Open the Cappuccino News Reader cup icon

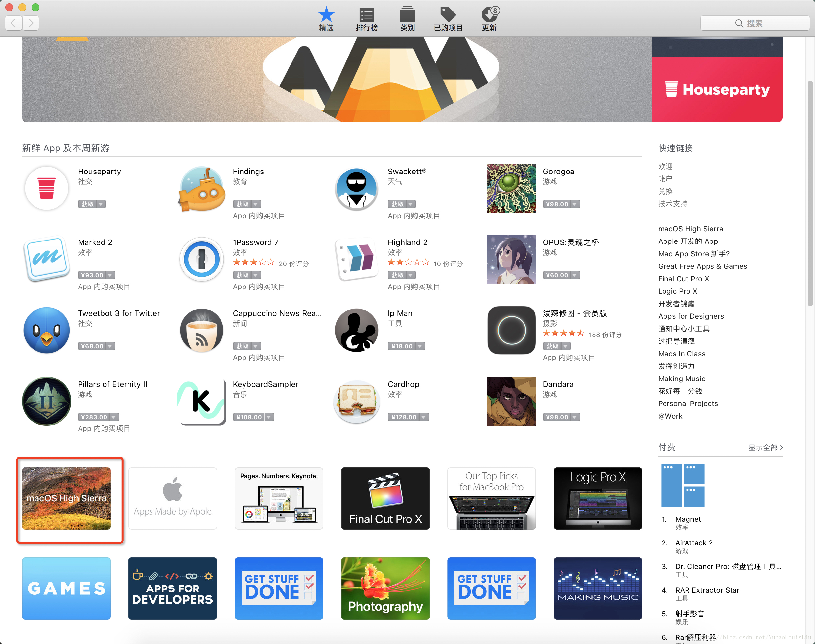coord(202,330)
